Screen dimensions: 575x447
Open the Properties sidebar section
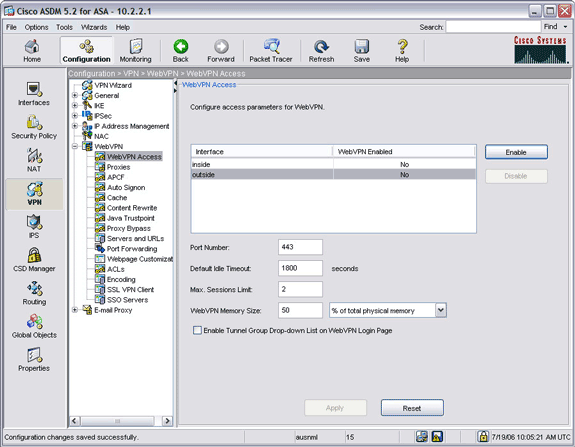coord(34,359)
